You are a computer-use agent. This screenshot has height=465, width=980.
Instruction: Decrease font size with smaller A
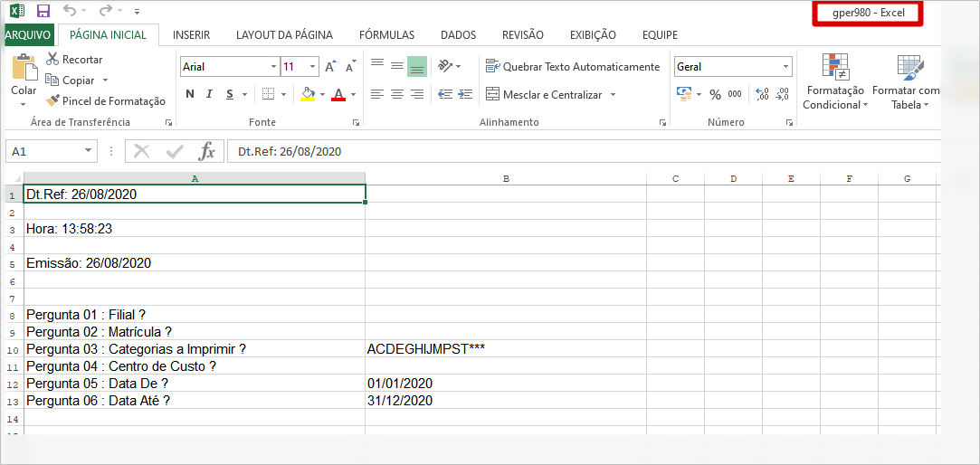coord(350,66)
